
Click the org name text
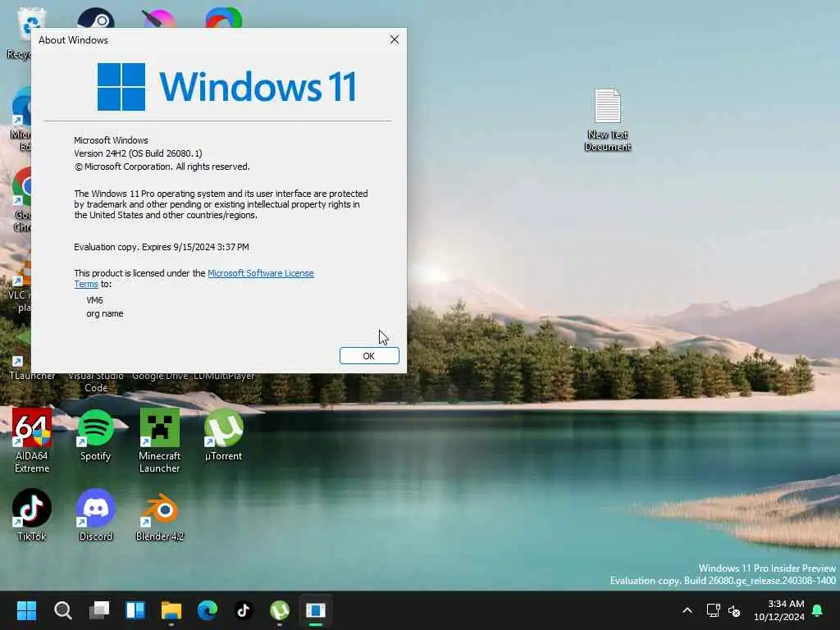click(104, 313)
